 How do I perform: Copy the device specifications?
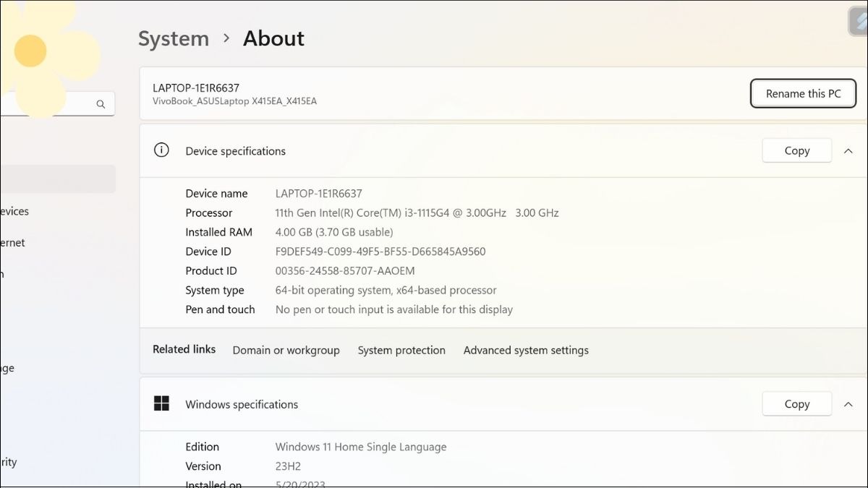(797, 150)
